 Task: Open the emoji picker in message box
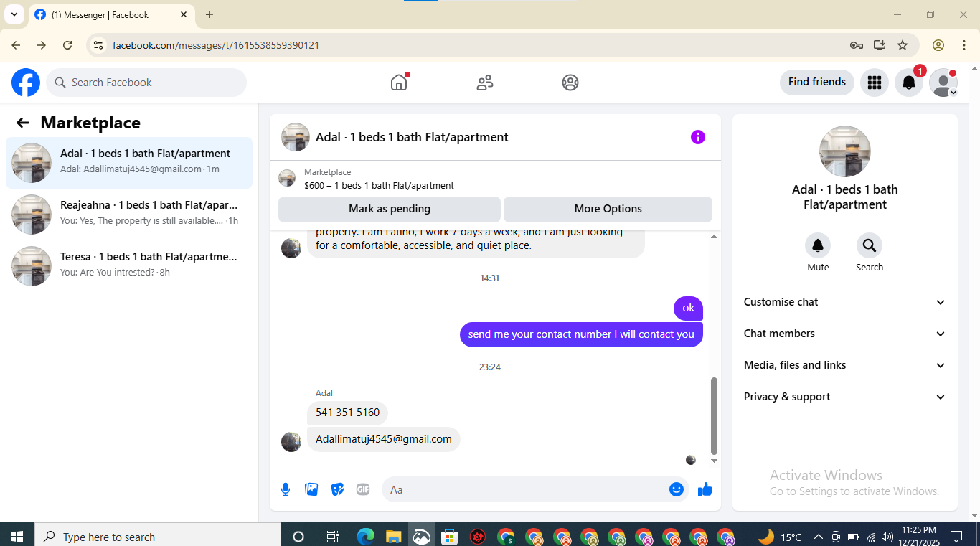677,489
